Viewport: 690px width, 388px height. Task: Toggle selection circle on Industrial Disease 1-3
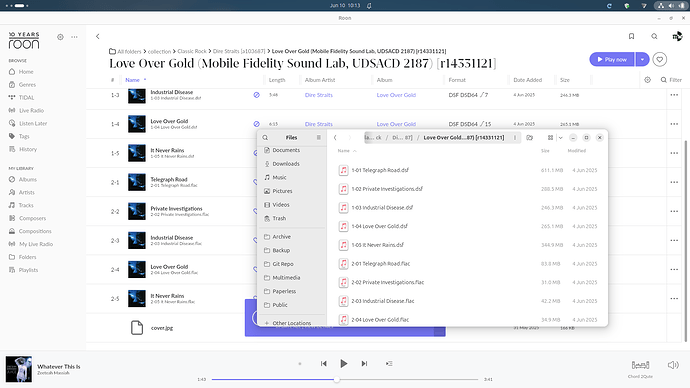[x=257, y=95]
